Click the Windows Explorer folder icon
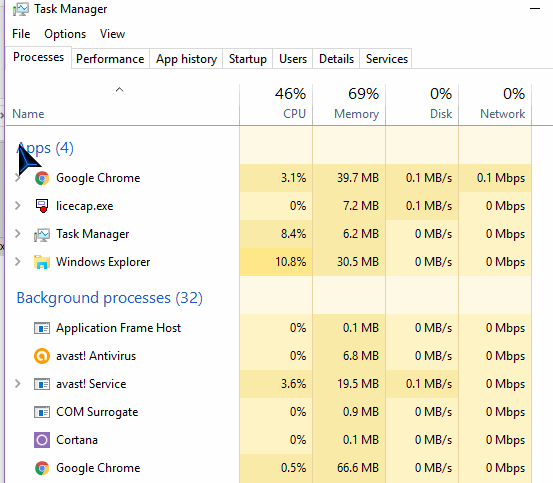 [42, 262]
